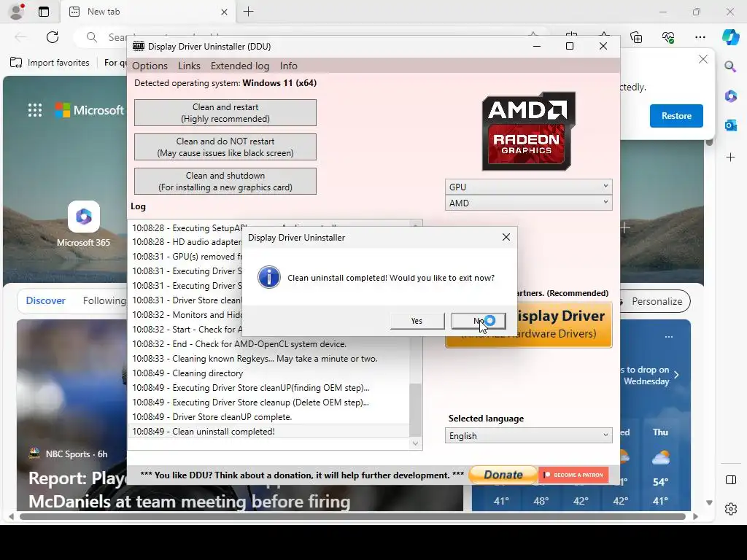This screenshot has height=560, width=747.
Task: Open the Edge Collections icon
Action: pyautogui.click(x=636, y=37)
